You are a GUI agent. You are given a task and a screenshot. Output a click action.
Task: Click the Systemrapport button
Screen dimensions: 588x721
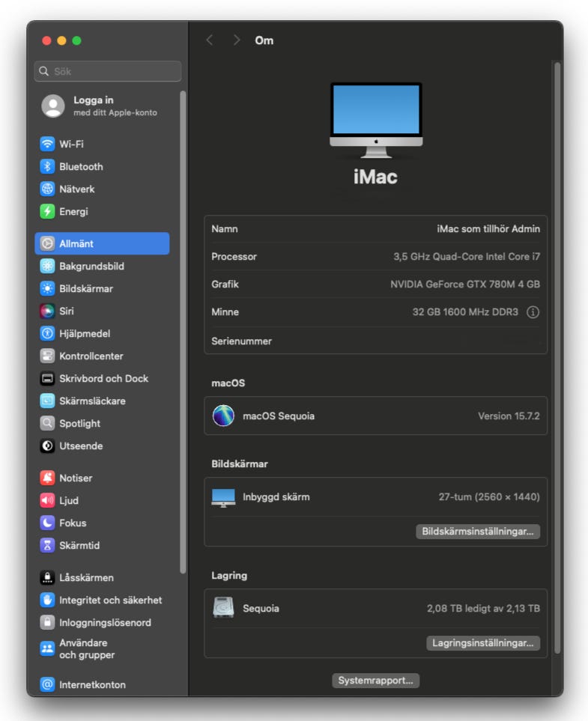point(375,681)
